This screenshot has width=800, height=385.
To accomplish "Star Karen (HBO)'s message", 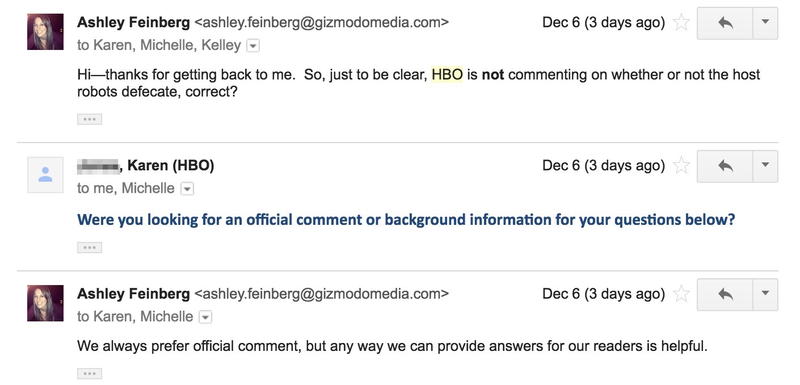I will point(681,165).
